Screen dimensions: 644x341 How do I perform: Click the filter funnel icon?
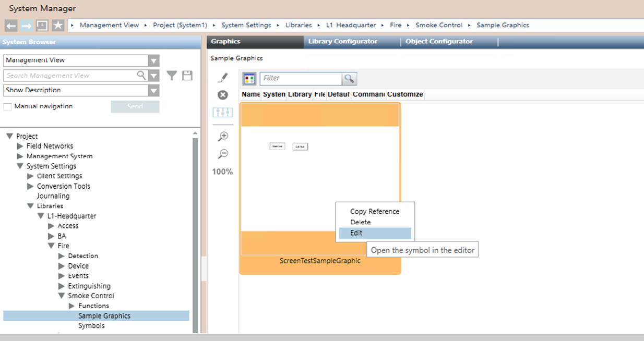tap(172, 76)
